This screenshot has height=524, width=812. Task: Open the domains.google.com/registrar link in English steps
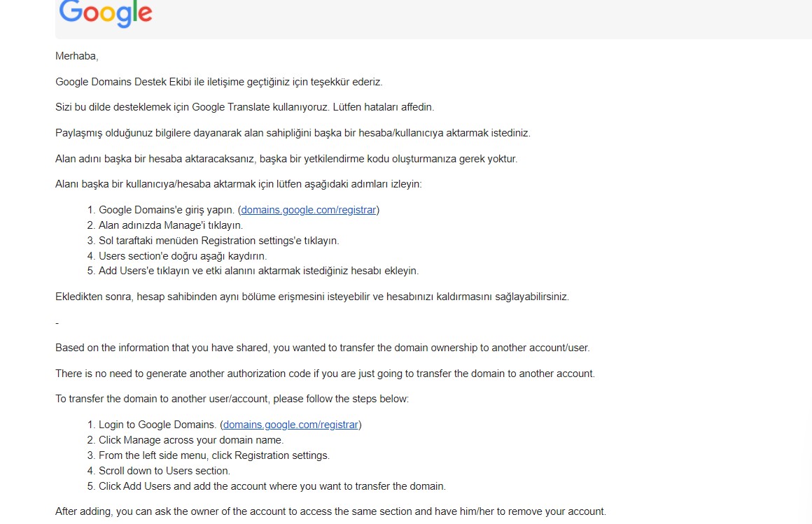(x=291, y=425)
